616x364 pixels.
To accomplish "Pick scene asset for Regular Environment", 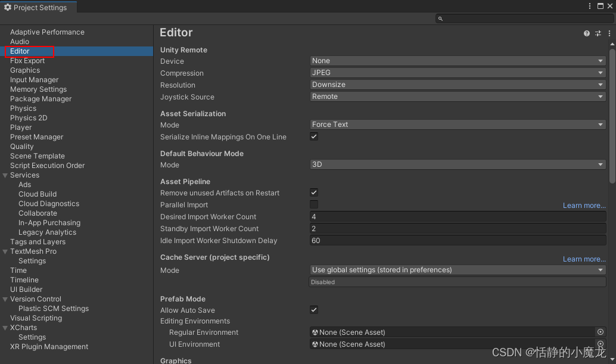I will pos(601,332).
